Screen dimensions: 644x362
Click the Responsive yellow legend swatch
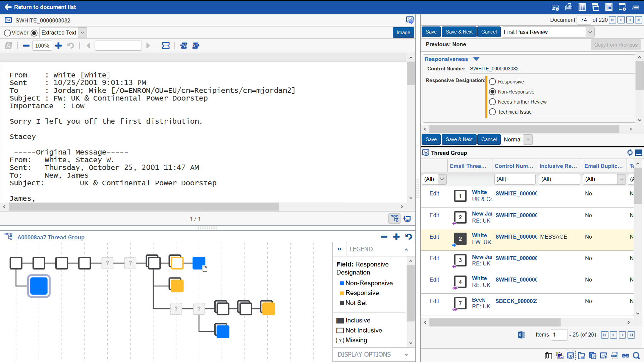(342, 293)
